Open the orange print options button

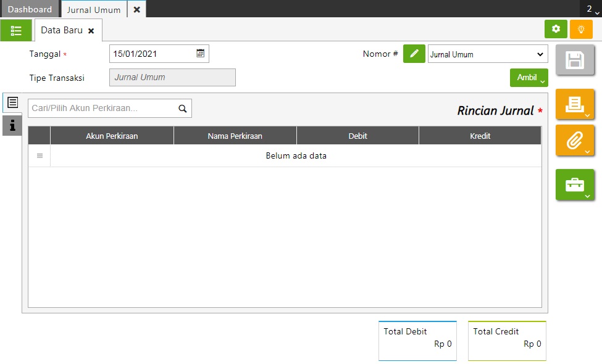click(575, 104)
